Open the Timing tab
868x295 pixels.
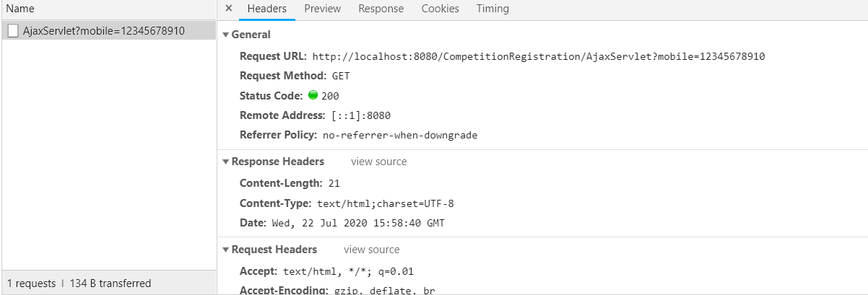pos(492,9)
